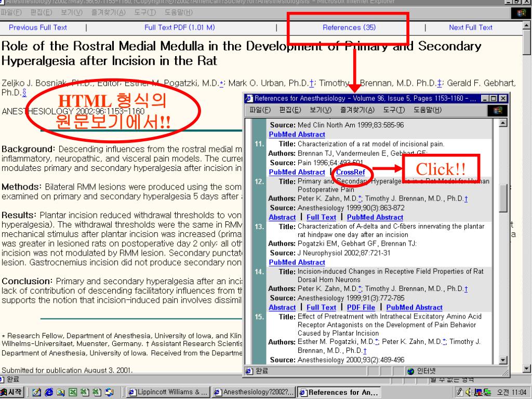The height and width of the screenshot is (399, 532).
Task: Click 'J Neurophysiol 2002;87:721-31' source text
Action: (344, 253)
